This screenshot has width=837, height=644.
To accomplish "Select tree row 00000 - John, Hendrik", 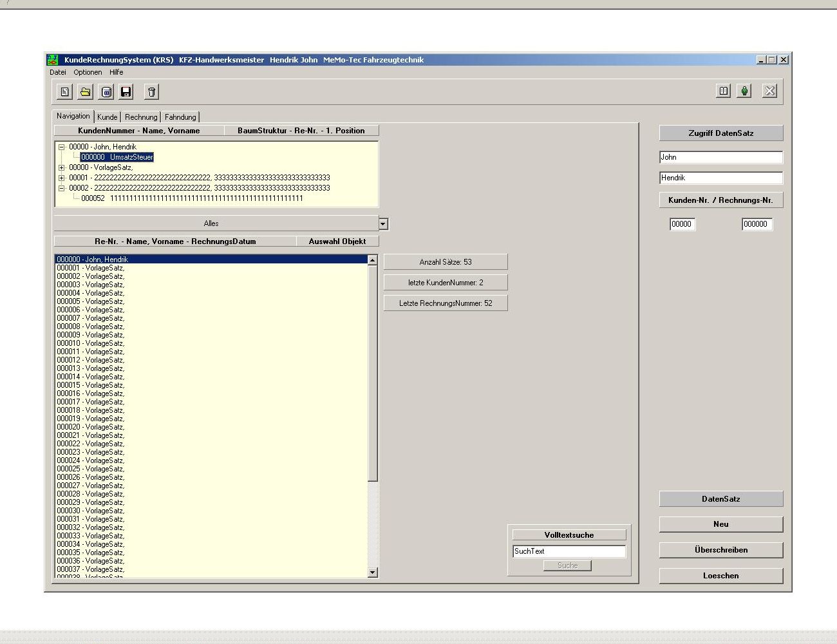I will point(102,147).
